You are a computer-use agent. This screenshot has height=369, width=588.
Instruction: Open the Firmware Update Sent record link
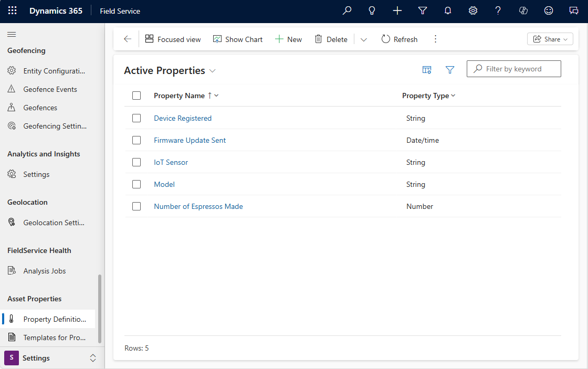pyautogui.click(x=190, y=140)
